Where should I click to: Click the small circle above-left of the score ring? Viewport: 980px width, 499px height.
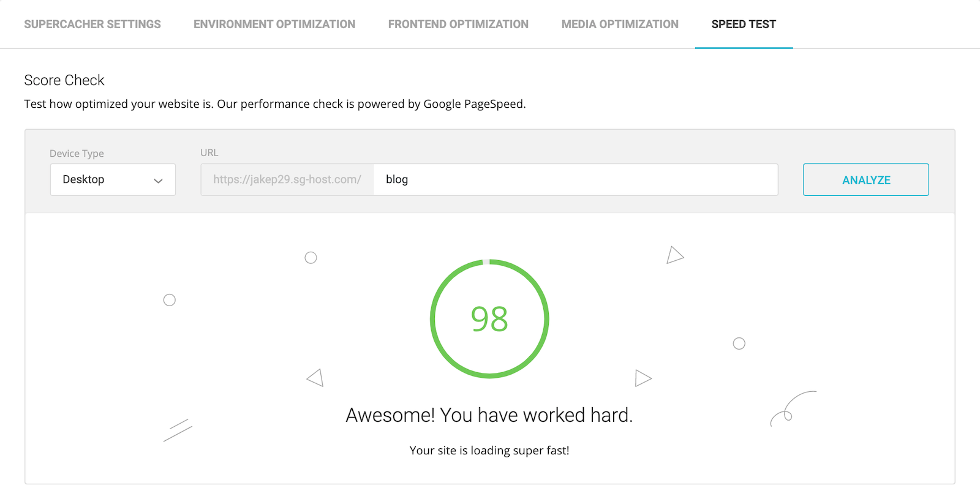pyautogui.click(x=311, y=258)
